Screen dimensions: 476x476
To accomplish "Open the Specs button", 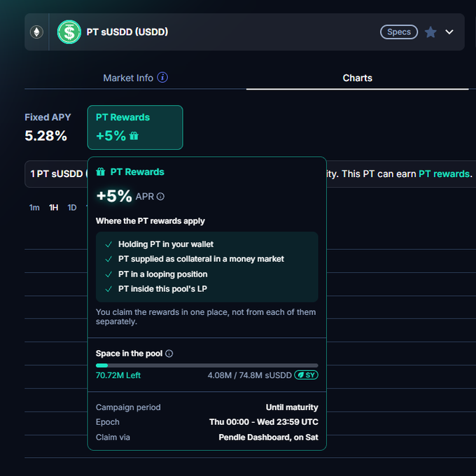I will pyautogui.click(x=399, y=32).
